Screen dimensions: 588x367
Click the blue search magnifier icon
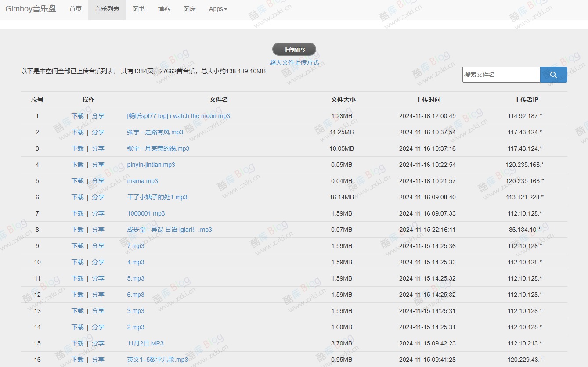(553, 75)
